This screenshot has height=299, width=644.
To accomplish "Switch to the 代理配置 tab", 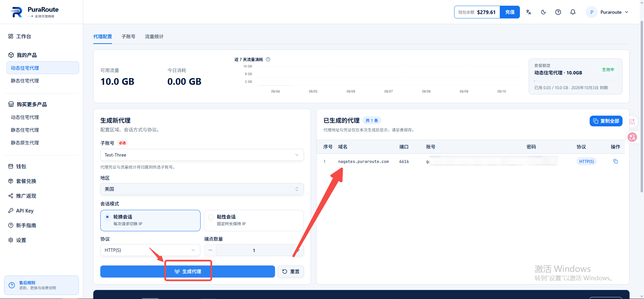I will coord(103,37).
